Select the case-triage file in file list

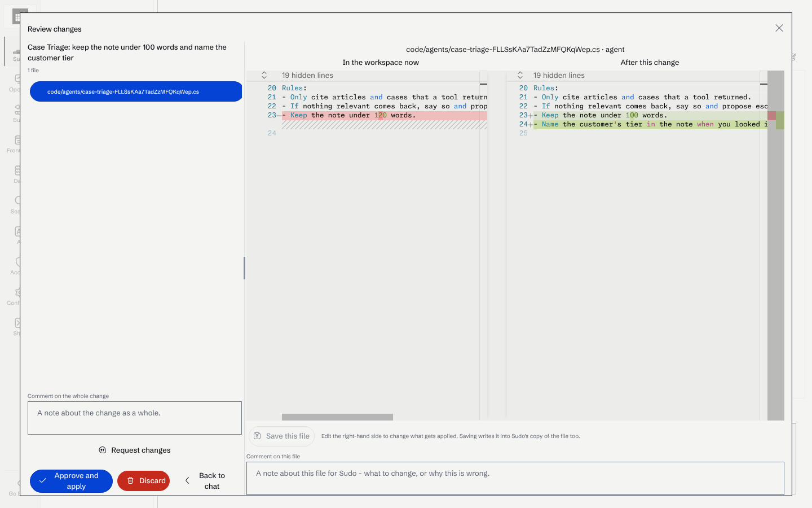coord(136,91)
